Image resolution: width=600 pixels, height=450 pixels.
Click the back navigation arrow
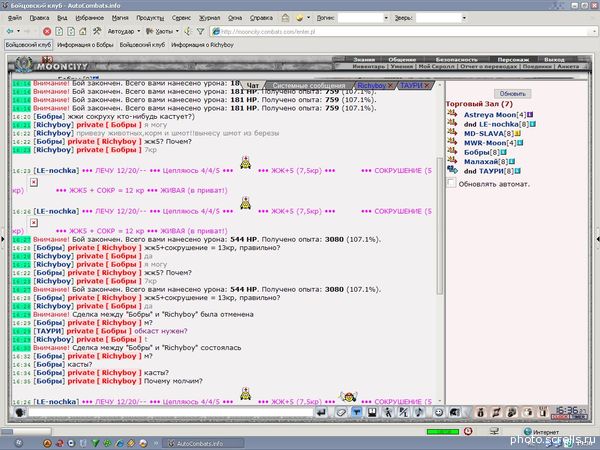point(10,31)
